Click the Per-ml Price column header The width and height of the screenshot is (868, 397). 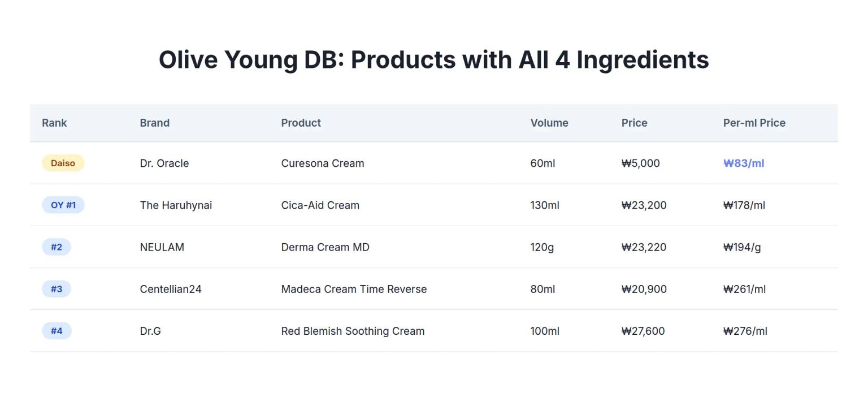[x=754, y=123]
